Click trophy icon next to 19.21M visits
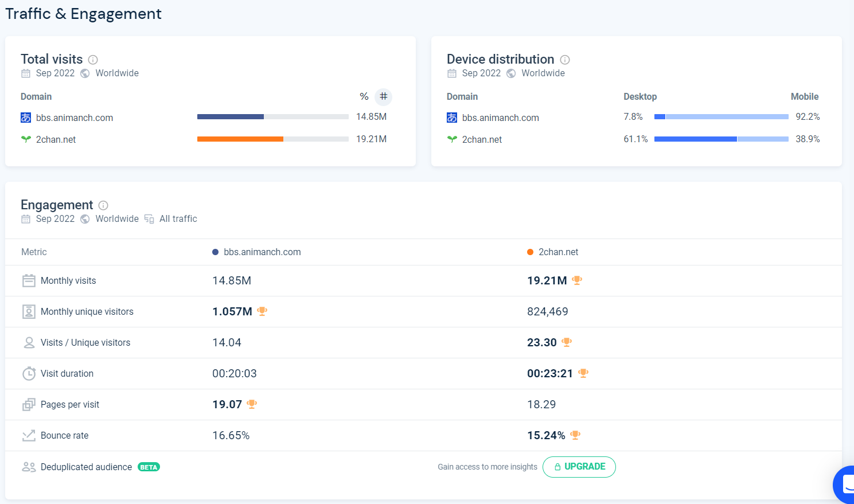 (577, 280)
